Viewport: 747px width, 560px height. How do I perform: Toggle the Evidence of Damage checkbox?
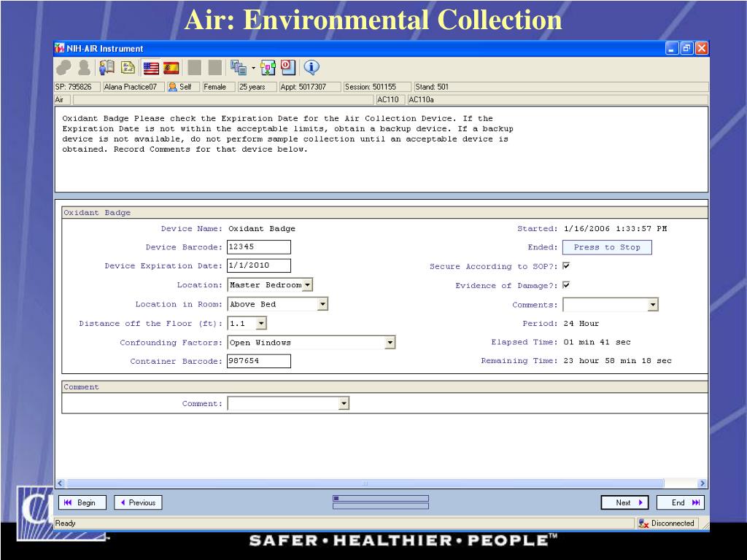click(x=566, y=285)
